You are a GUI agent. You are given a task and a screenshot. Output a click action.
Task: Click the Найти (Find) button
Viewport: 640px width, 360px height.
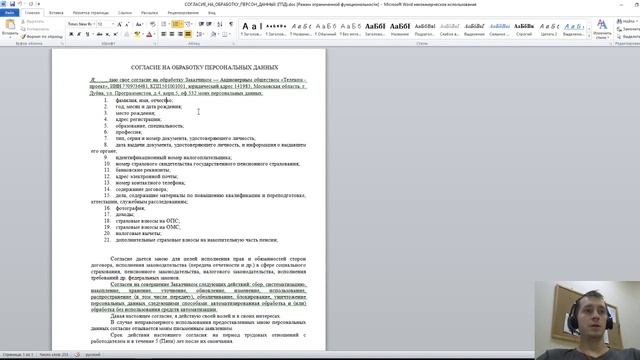pyautogui.click(x=627, y=21)
